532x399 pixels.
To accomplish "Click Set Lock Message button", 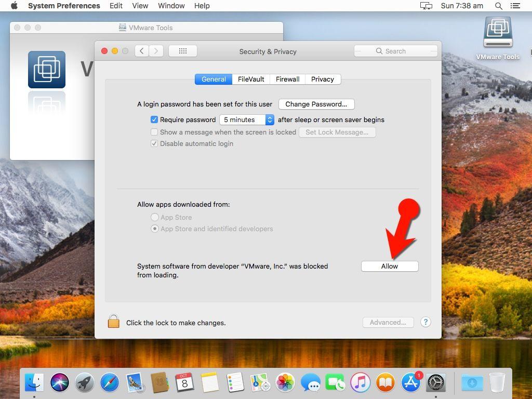I will point(337,132).
